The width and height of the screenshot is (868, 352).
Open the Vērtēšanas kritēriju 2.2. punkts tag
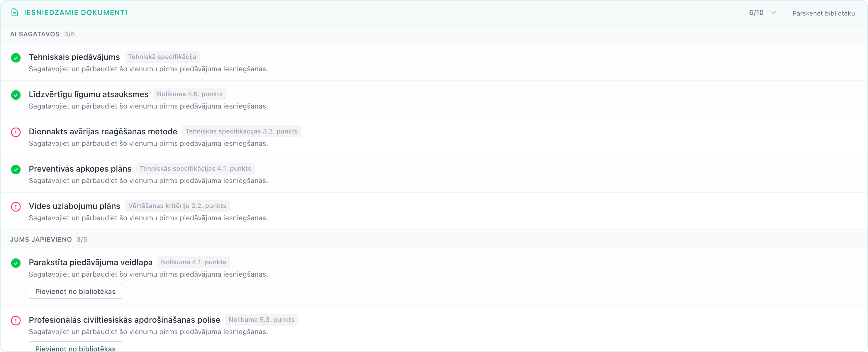point(177,206)
